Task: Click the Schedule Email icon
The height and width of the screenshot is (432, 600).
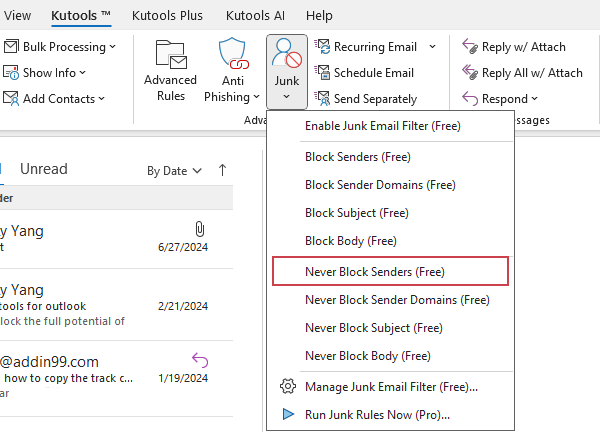Action: 323,72
